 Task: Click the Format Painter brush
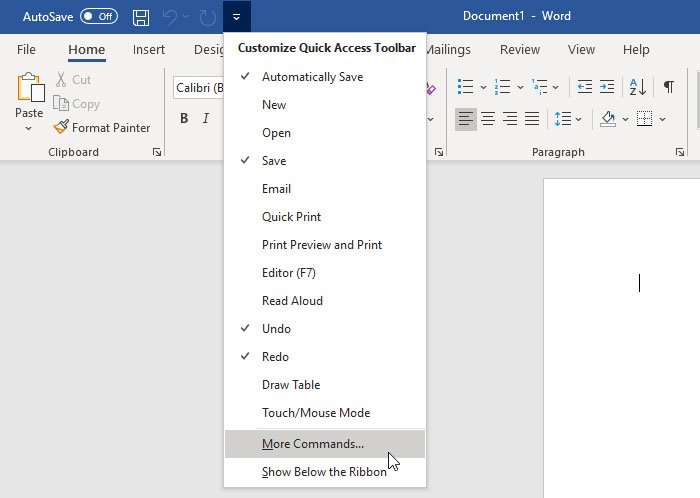[x=62, y=127]
